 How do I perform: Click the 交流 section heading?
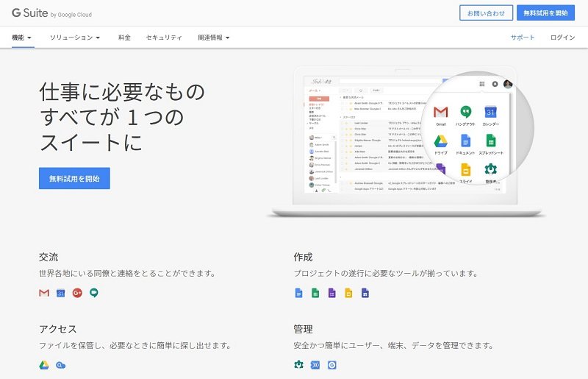point(49,258)
